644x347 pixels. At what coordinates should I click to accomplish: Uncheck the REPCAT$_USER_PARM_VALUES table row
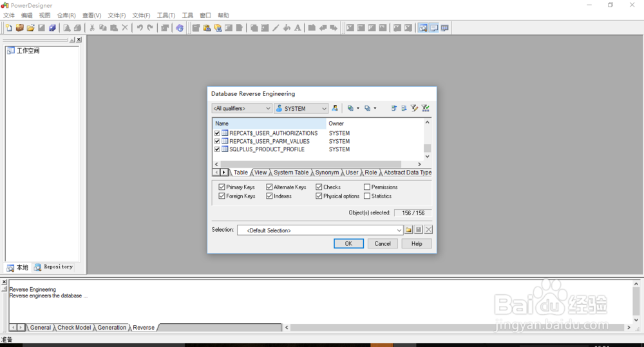click(x=217, y=141)
